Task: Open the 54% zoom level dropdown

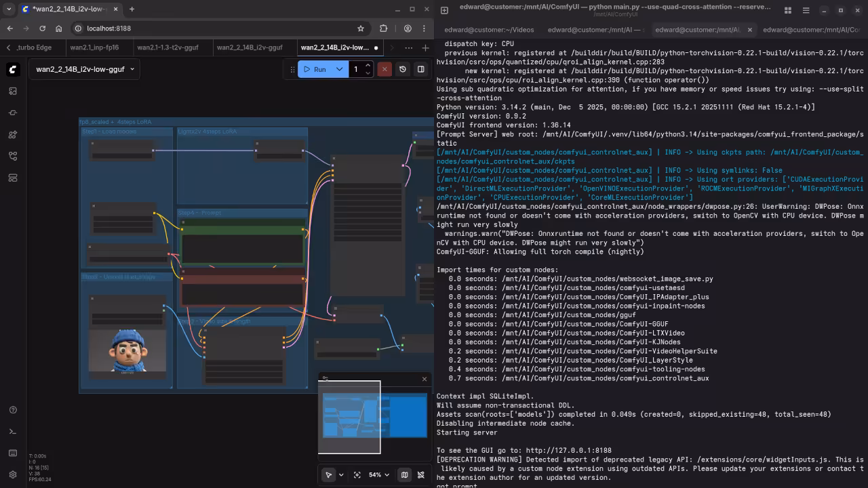Action: [380, 475]
